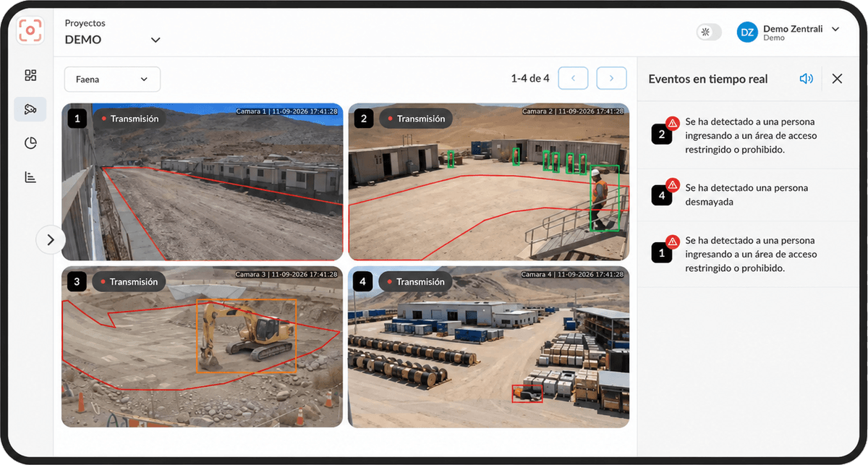Open camera 2 video feed

pyautogui.click(x=489, y=182)
